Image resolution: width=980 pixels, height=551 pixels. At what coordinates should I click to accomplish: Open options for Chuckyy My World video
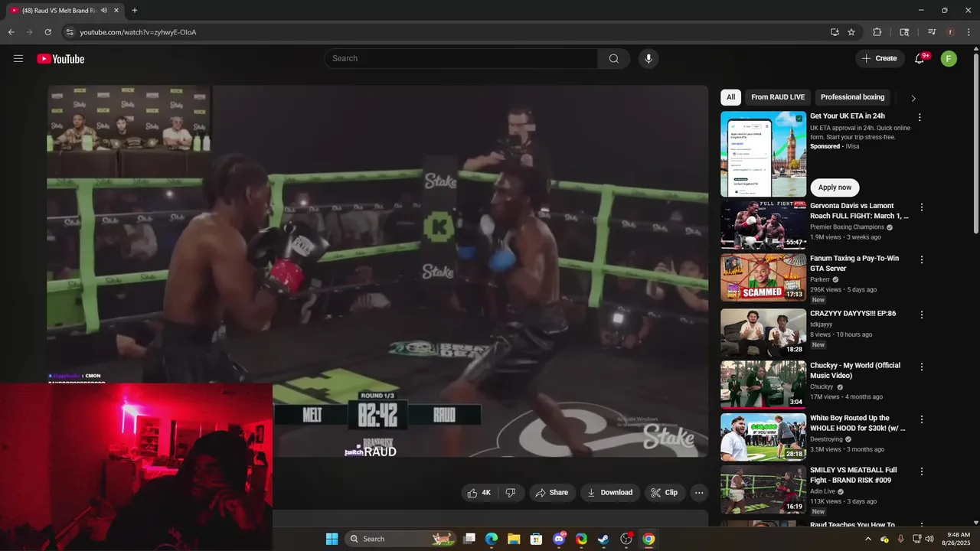click(922, 367)
